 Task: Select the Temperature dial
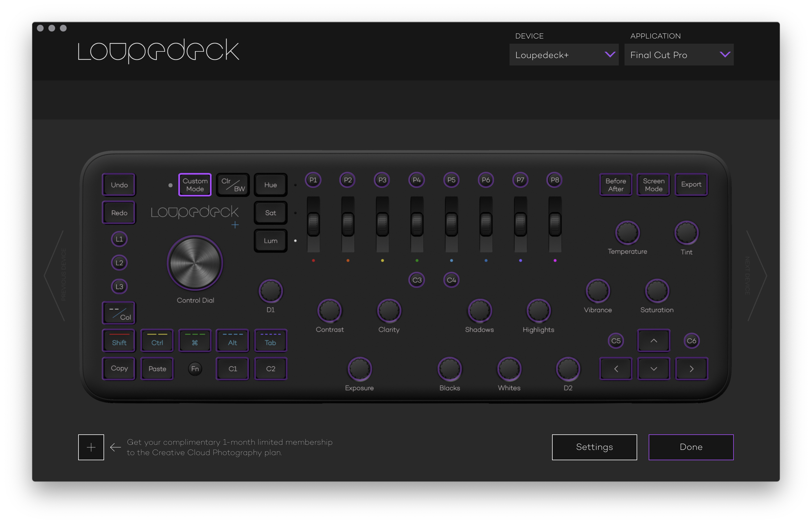[627, 233]
